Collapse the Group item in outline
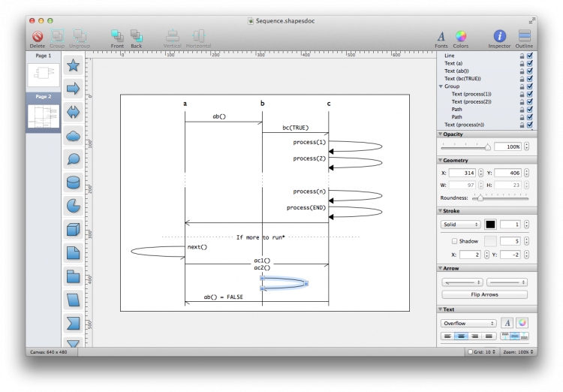The width and height of the screenshot is (563, 392). (x=441, y=86)
